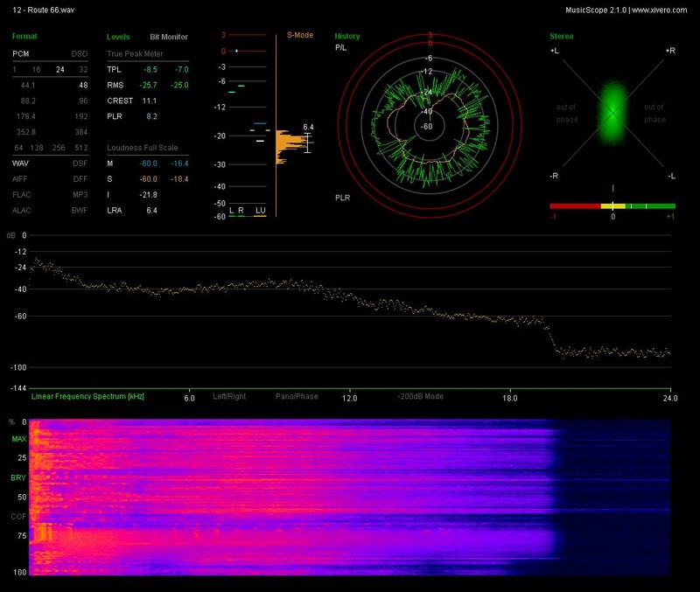Click the 12.0 kHz frequency axis label
Screen dimensions: 700x592
349,398
